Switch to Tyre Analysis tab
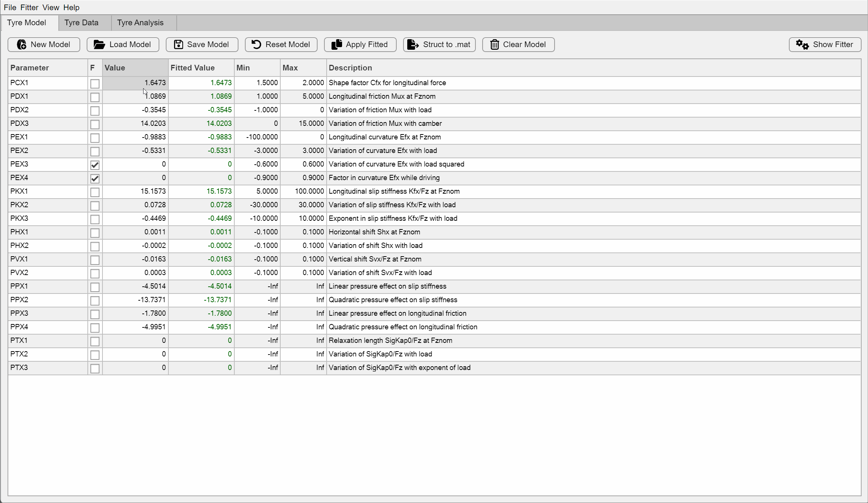The height and width of the screenshot is (503, 868). [140, 23]
